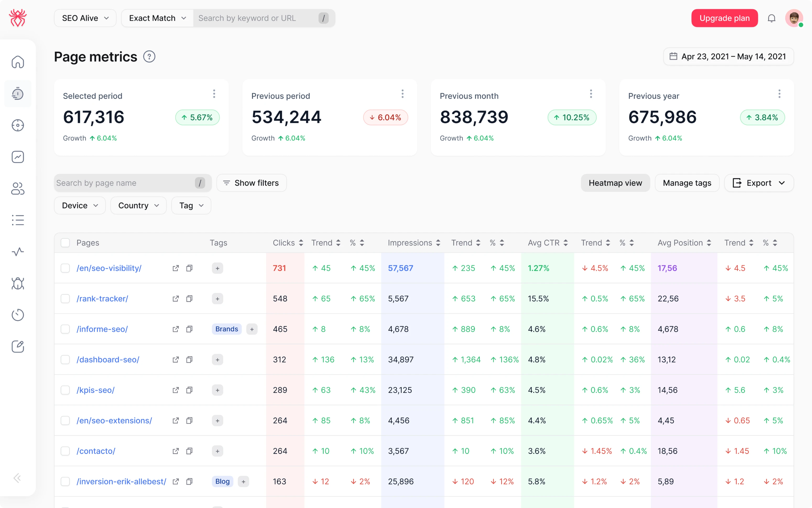The image size is (812, 508).
Task: Open the Device filter dropdown
Action: click(x=80, y=205)
